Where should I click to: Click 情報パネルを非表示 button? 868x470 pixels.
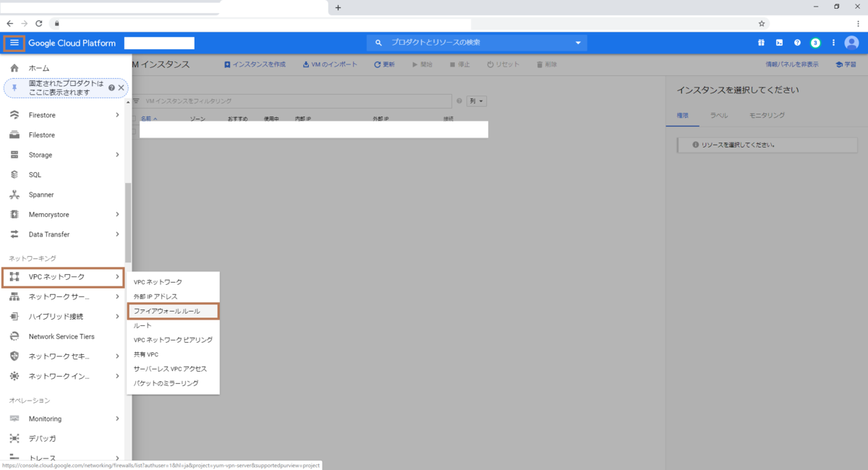click(792, 64)
